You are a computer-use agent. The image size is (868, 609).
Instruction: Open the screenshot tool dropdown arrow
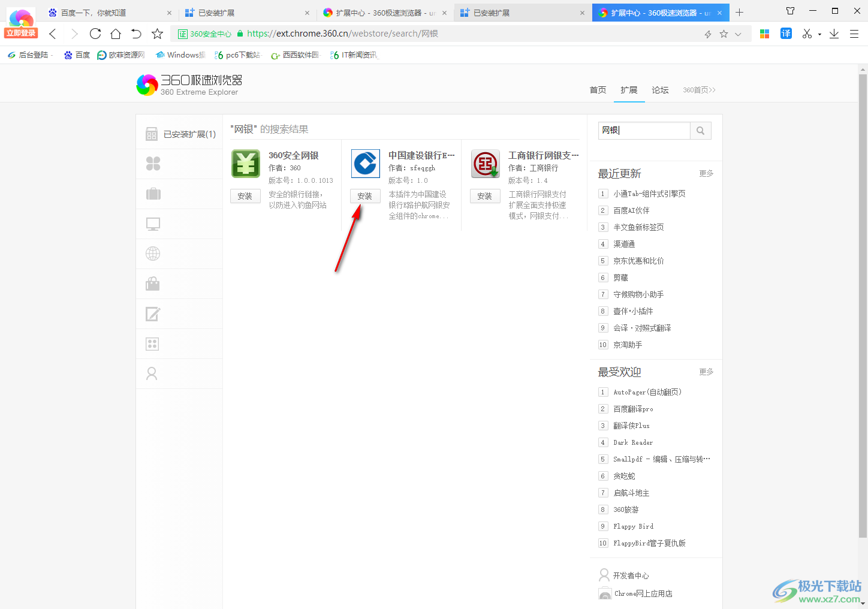[x=819, y=34]
